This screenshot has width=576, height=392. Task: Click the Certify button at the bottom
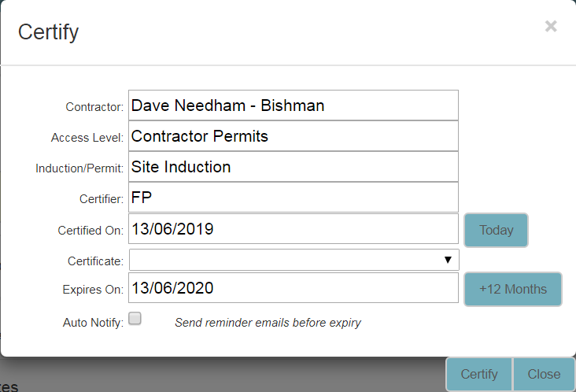click(478, 374)
